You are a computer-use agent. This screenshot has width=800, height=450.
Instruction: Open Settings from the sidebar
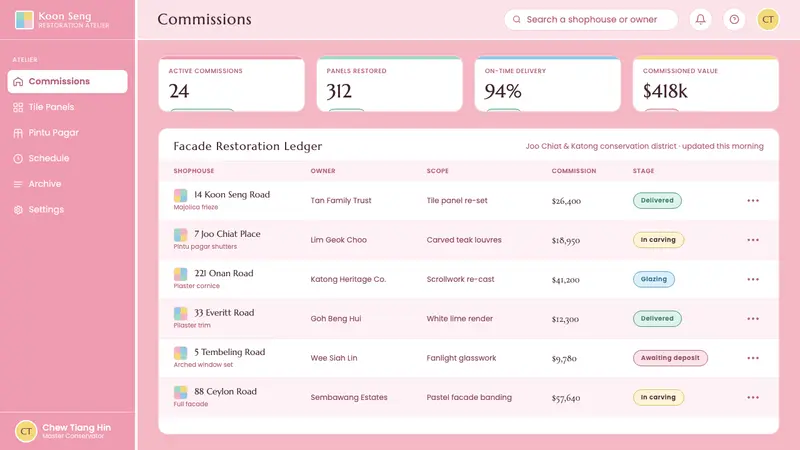click(x=67, y=209)
